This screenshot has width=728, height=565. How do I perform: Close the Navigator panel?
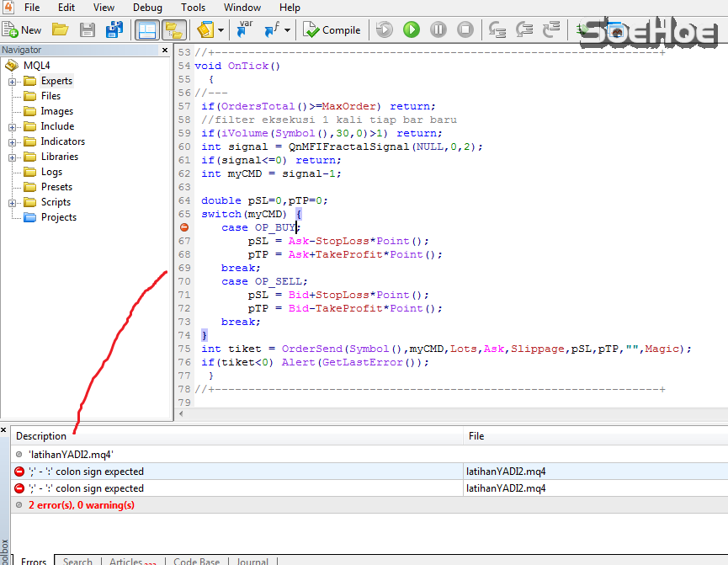coord(165,51)
